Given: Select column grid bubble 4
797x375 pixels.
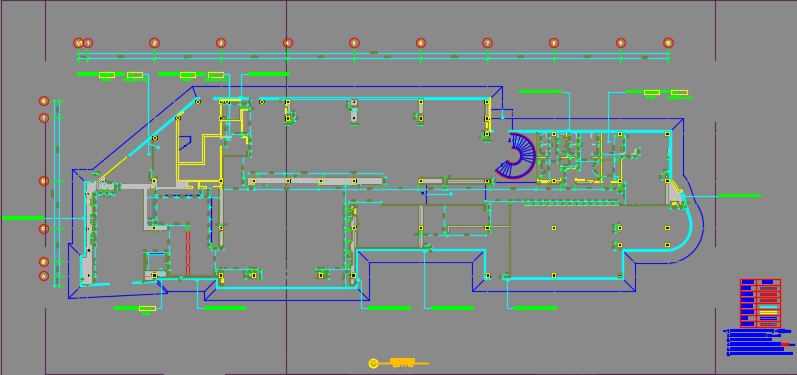Looking at the screenshot, I should tap(288, 43).
